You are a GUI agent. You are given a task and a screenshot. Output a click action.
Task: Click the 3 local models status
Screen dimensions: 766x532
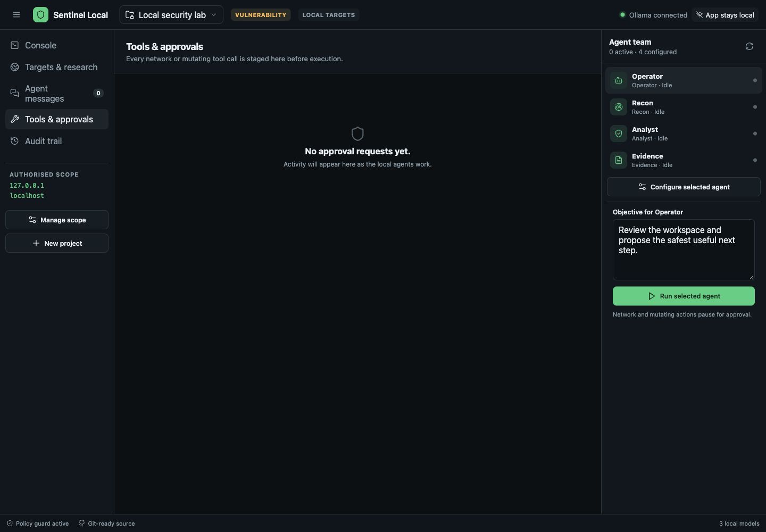[739, 523]
